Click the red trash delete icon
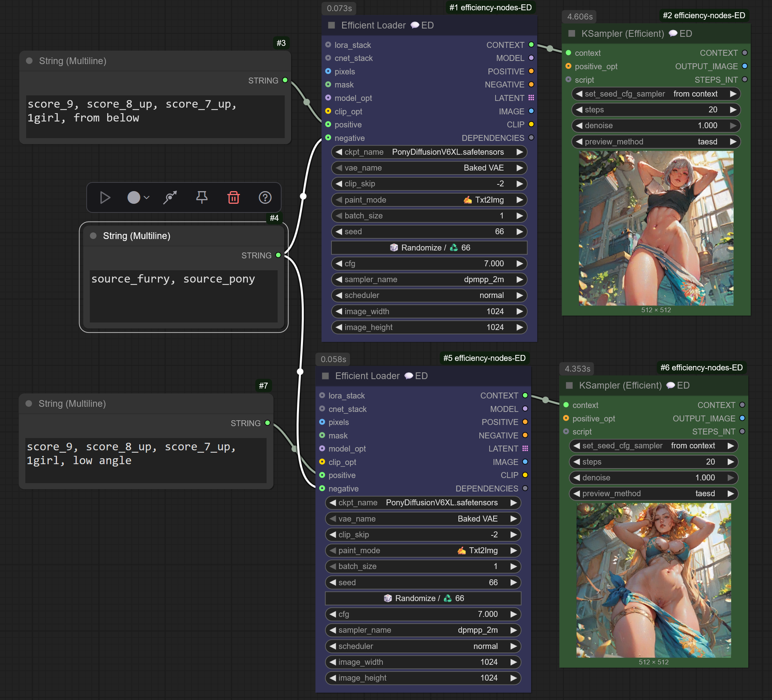Screen dimensions: 772x700 click(x=233, y=197)
